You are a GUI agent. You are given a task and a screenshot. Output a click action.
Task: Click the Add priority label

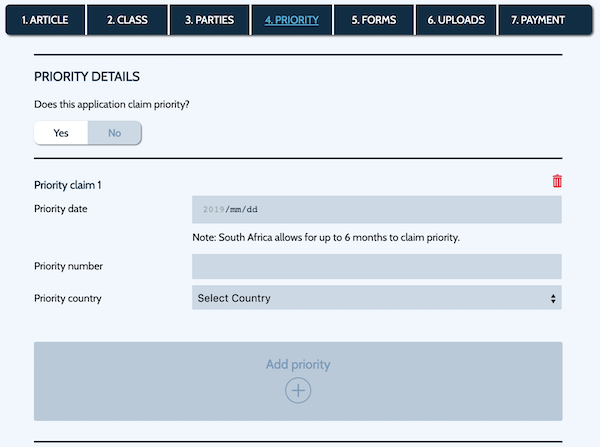click(x=298, y=364)
